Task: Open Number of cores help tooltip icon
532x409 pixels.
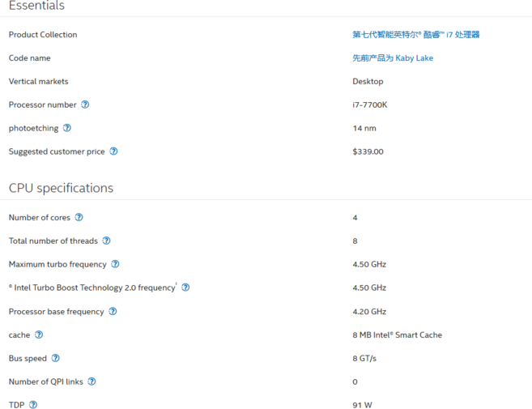Action: pos(79,217)
